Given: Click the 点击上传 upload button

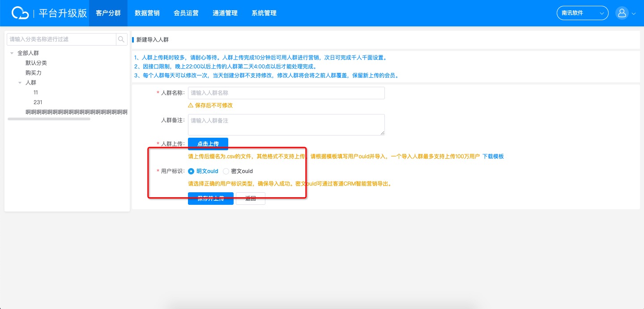Looking at the screenshot, I should point(208,144).
